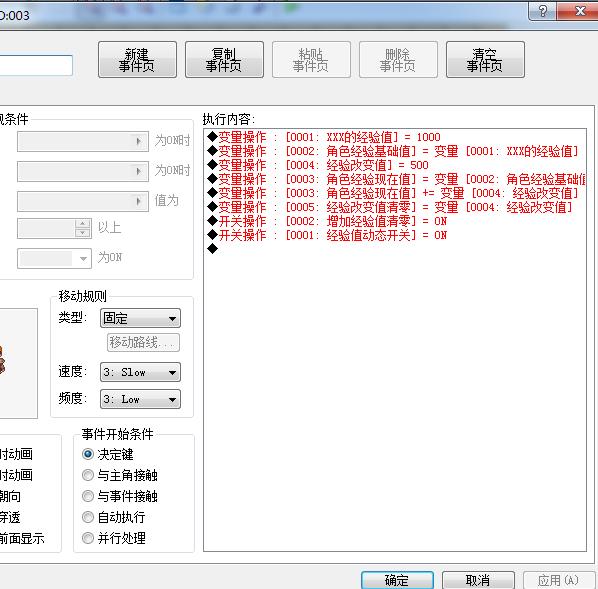Click the 清空事件页 button
This screenshot has height=589, width=598.
click(485, 60)
